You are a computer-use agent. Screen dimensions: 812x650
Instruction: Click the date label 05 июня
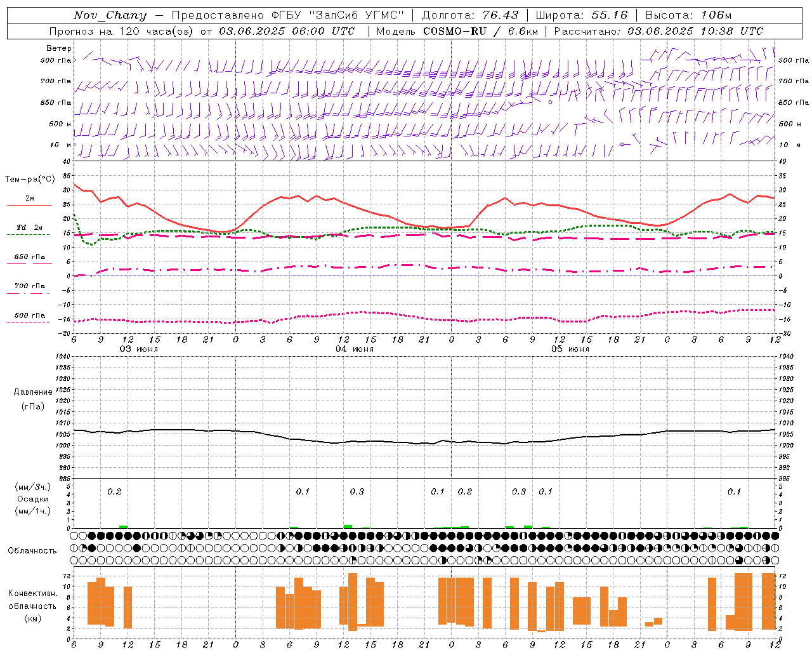pos(570,349)
